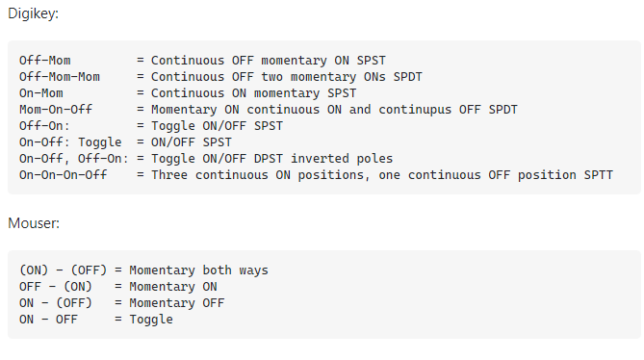Click the 'Momentary both ways' text
Screen dimensions: 644x360
199,270
